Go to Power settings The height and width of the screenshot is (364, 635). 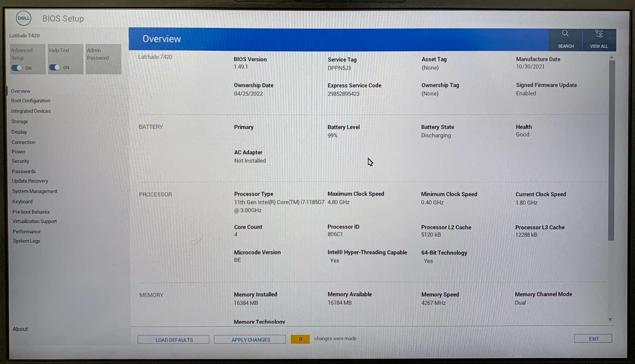pyautogui.click(x=18, y=151)
